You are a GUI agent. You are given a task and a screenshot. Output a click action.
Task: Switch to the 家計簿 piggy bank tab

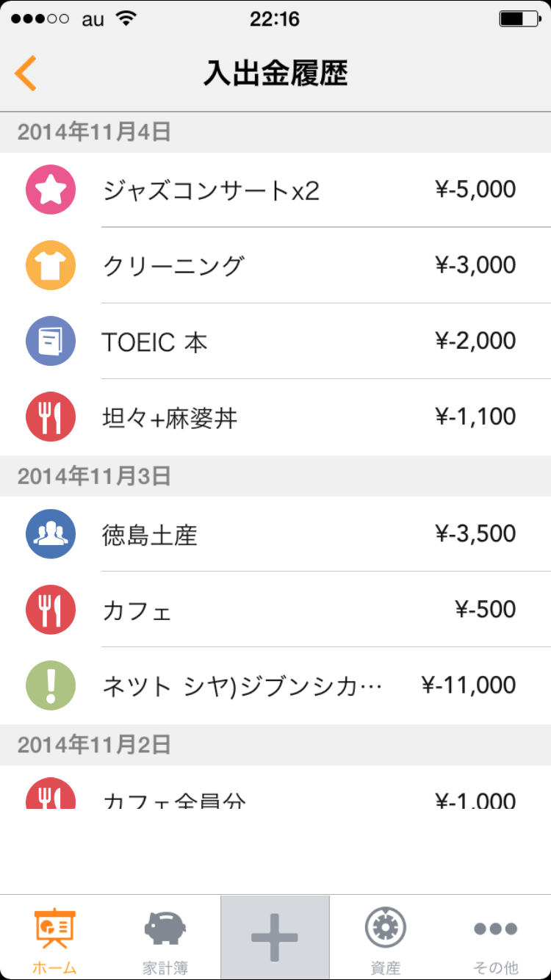click(165, 938)
